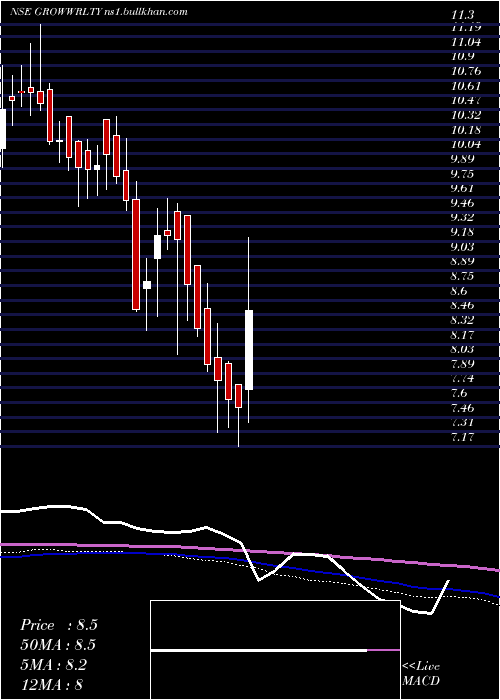Click the 8.03 price axis label
This screenshot has height=700, width=500.
[462, 349]
